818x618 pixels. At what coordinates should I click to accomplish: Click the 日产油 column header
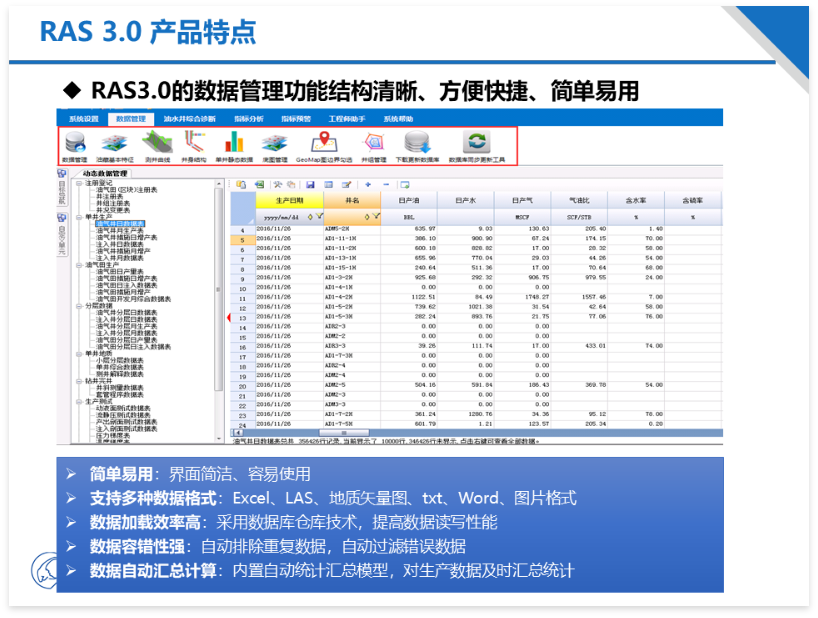[x=409, y=200]
